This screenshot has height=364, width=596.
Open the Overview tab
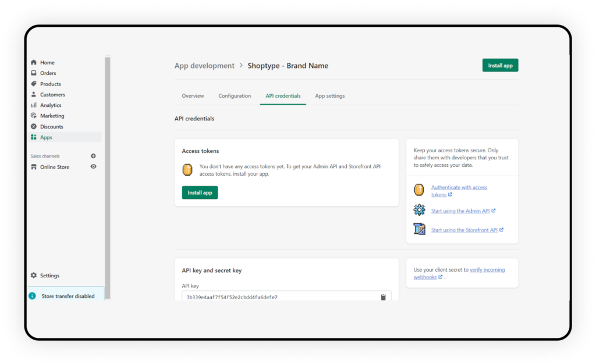point(193,95)
